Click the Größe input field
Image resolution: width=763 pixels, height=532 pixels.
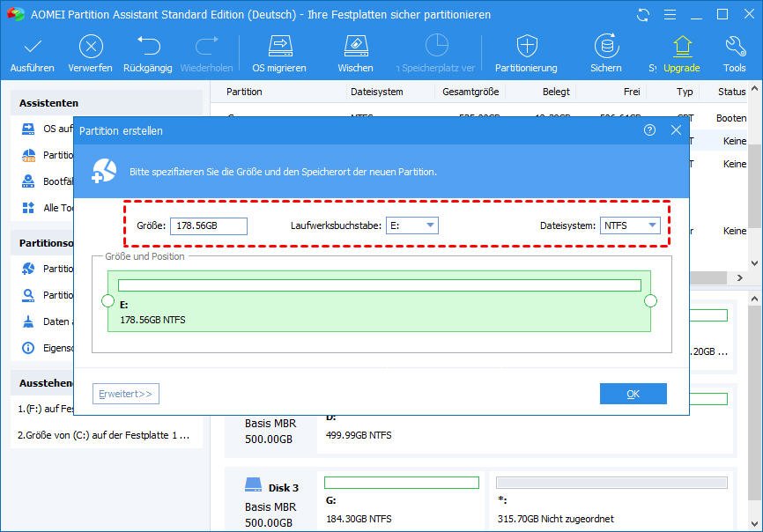pos(209,226)
